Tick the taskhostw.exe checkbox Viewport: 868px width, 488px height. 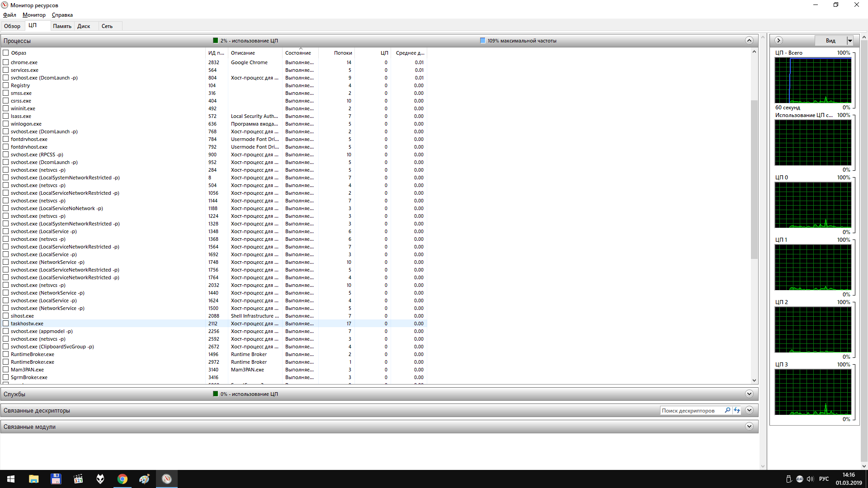point(6,324)
